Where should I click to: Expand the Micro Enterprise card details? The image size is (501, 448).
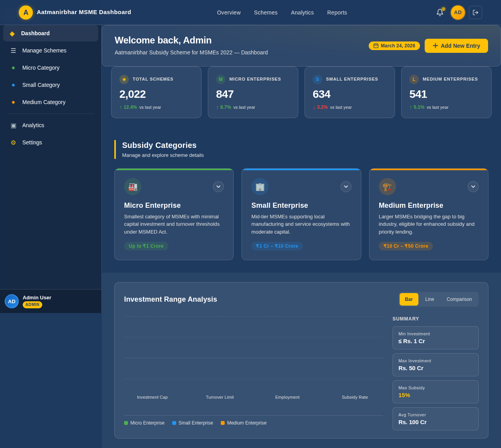pyautogui.click(x=218, y=187)
